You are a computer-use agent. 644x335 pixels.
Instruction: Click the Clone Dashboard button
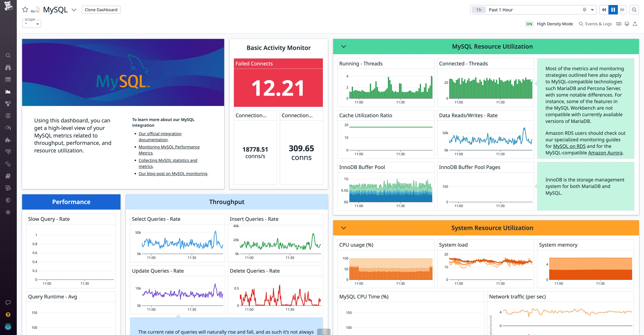coord(101,10)
